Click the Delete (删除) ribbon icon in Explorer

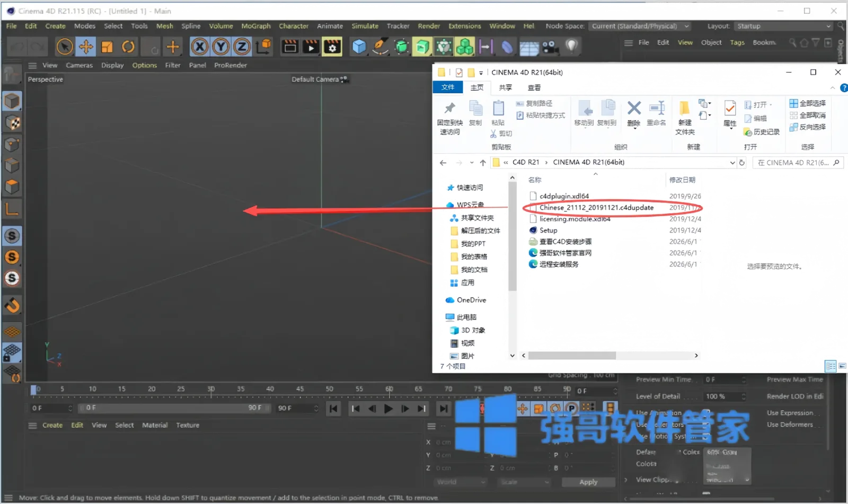pos(634,114)
